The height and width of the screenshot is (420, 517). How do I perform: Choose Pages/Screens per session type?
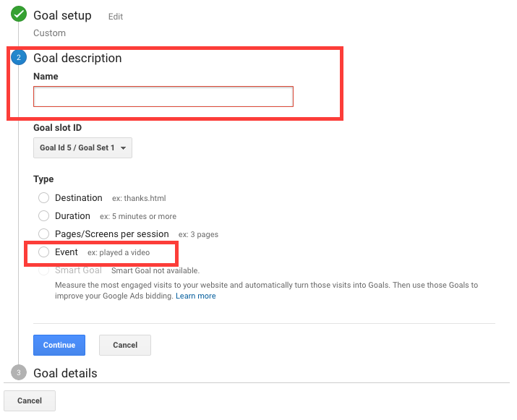43,234
